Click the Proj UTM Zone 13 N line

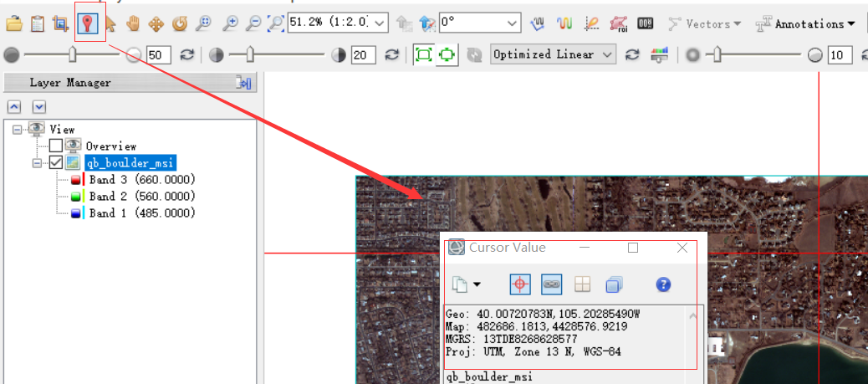(x=533, y=352)
